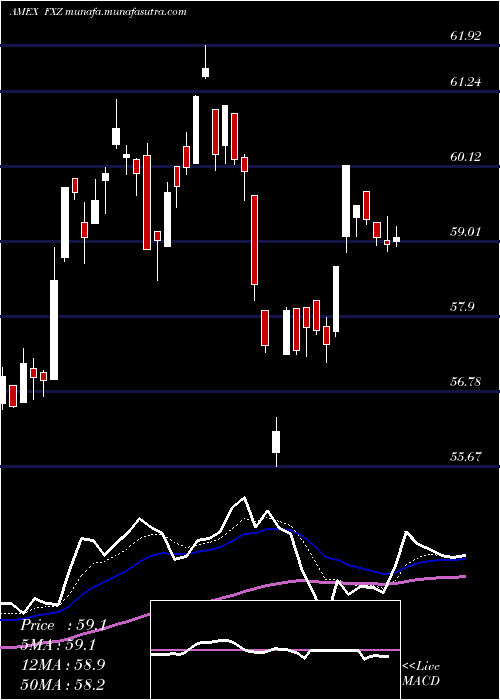
Task: Click the <<Live MACD label
Action: 421,673
